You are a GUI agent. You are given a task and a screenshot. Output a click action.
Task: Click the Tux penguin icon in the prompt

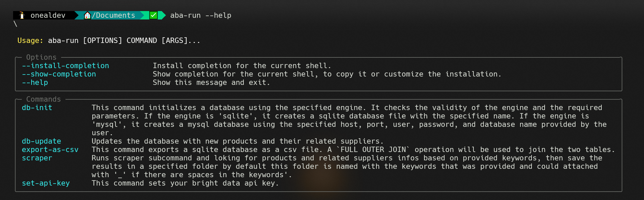point(22,15)
